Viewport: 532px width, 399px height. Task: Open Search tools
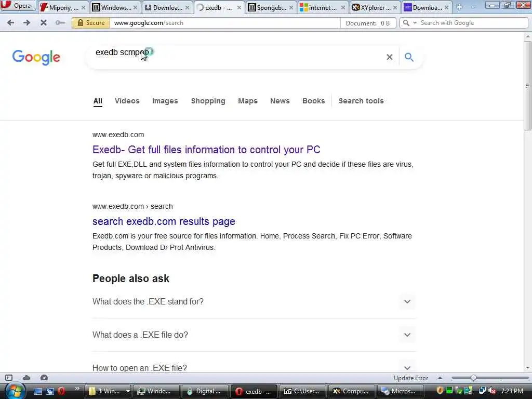pos(361,101)
